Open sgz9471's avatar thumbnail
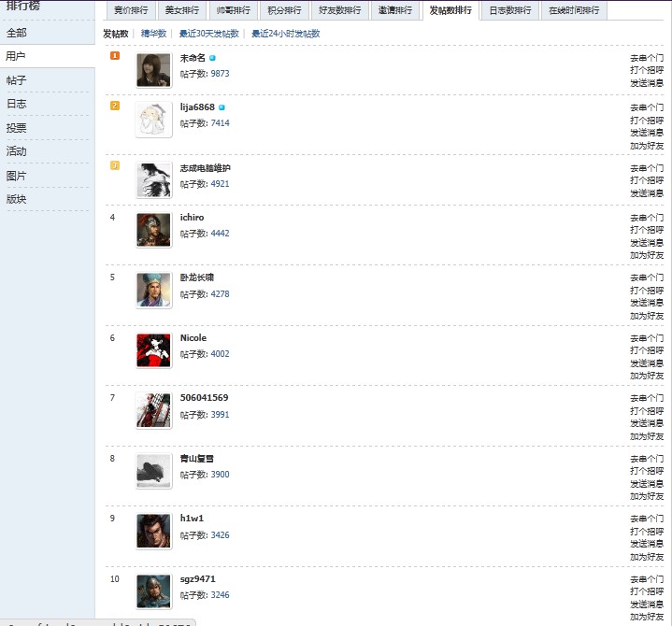This screenshot has width=672, height=626. point(153,591)
